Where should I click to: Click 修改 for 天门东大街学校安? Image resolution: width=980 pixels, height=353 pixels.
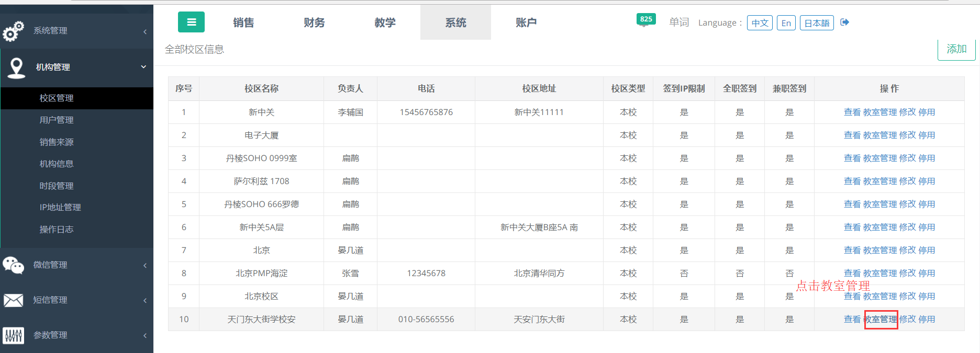click(x=908, y=320)
